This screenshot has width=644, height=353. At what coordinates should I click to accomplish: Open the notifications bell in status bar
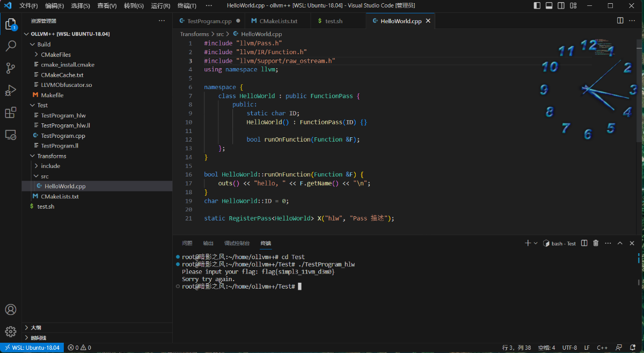click(x=633, y=348)
